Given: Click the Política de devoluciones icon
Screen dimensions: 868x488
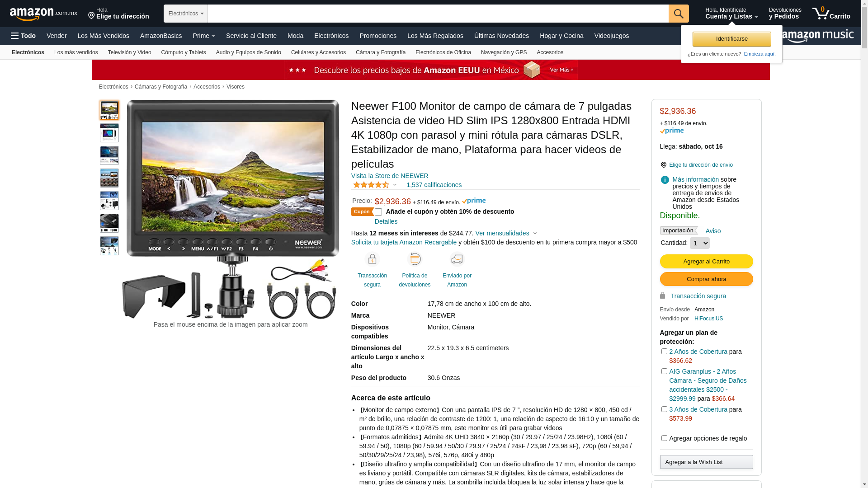Looking at the screenshot, I should (x=415, y=259).
